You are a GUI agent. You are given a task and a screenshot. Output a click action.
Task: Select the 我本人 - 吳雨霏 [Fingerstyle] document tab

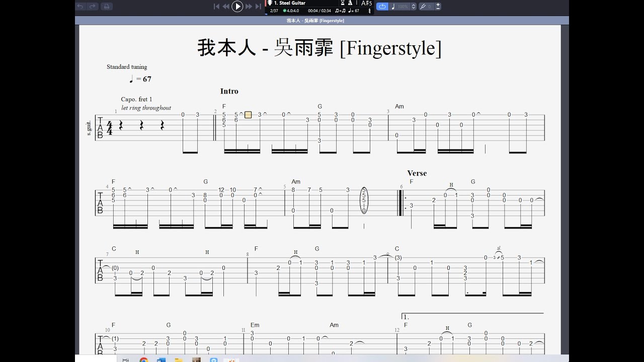[315, 21]
